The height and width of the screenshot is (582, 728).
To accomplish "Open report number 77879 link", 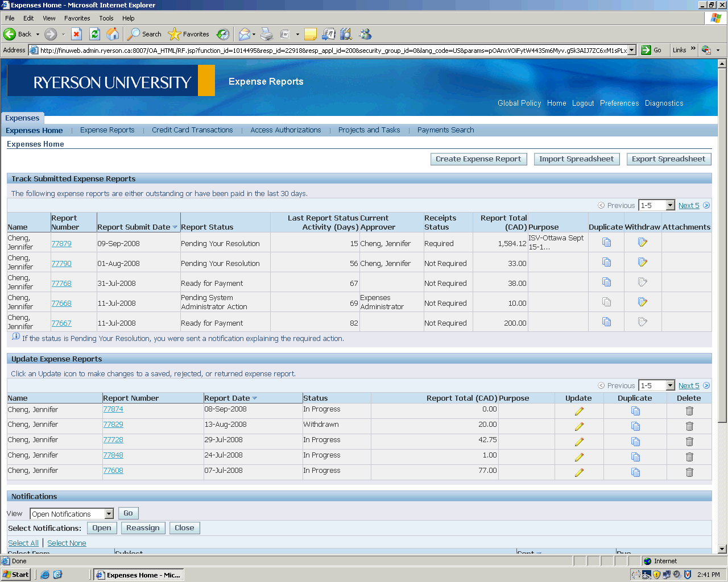I will pyautogui.click(x=61, y=244).
